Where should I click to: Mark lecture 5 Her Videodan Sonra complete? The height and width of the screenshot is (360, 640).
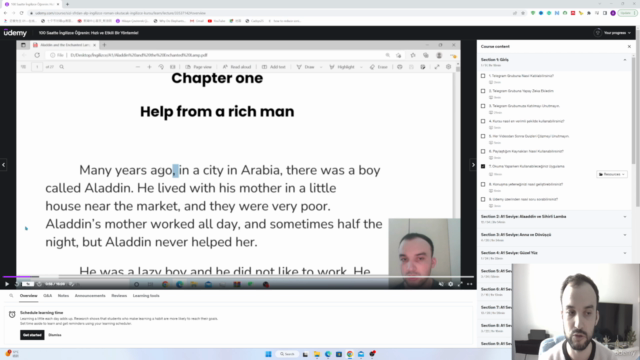coord(483,136)
